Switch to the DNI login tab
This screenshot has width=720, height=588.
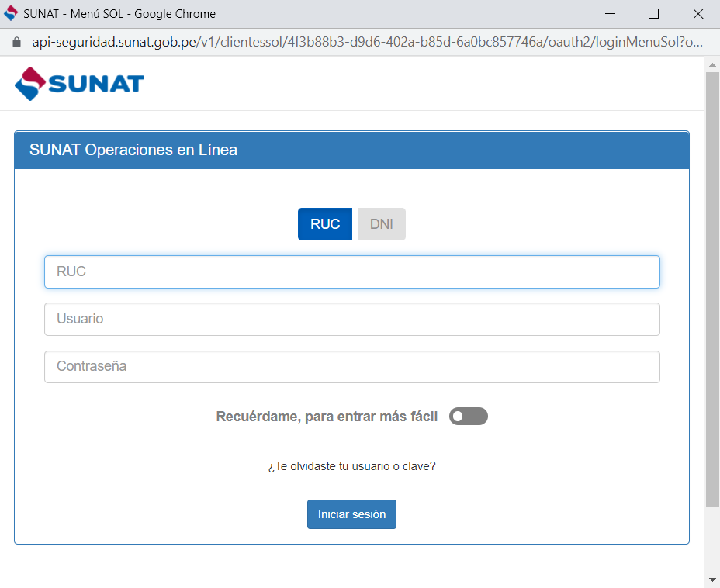coord(381,224)
